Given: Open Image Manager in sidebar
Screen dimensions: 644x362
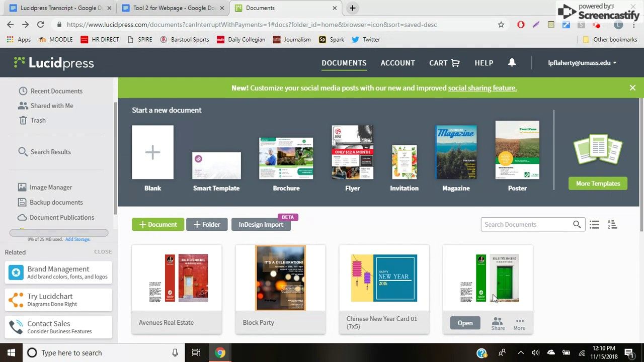Looking at the screenshot, I should (50, 187).
